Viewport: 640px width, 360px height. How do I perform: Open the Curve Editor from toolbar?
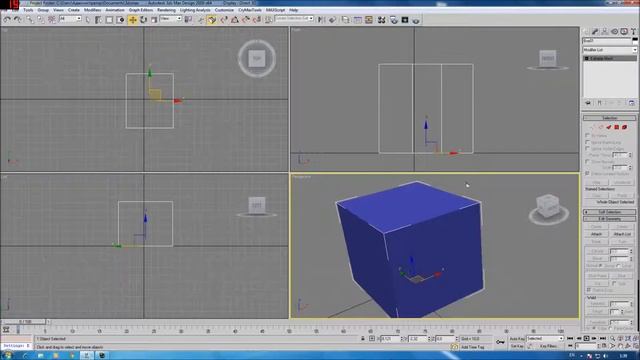tap(358, 20)
